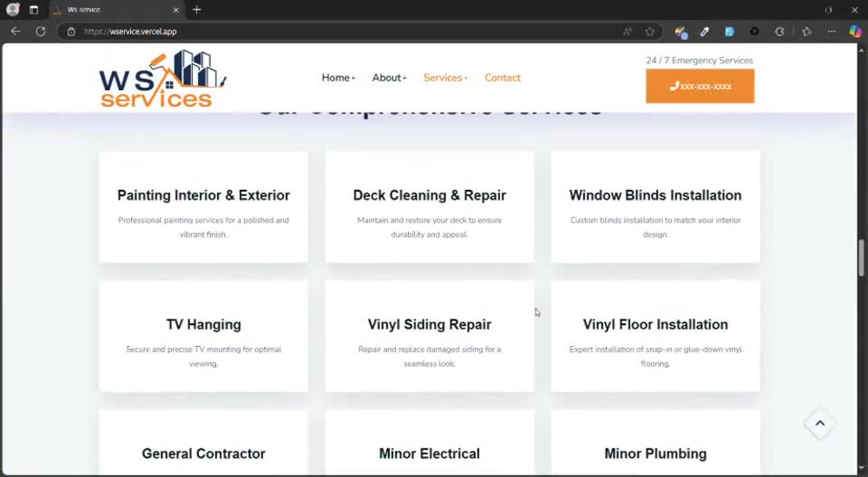The image size is (868, 477).
Task: Click the eyedropper extension icon
Action: [704, 31]
